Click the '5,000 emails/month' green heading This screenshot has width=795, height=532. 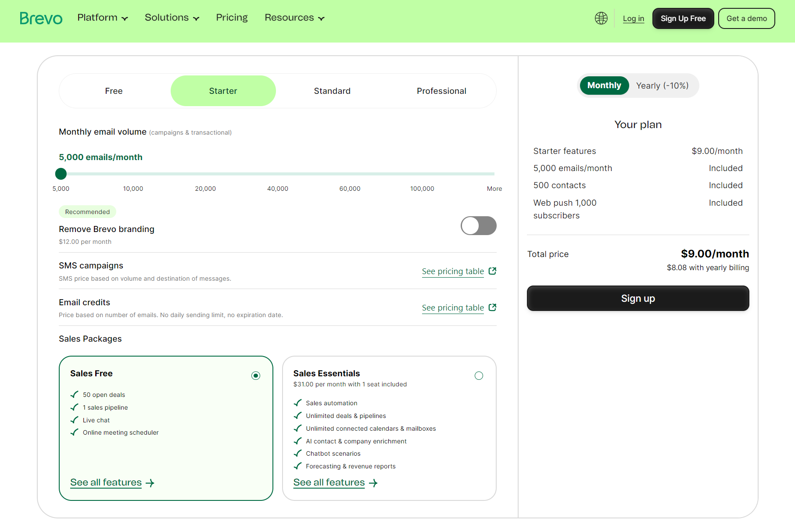point(100,157)
